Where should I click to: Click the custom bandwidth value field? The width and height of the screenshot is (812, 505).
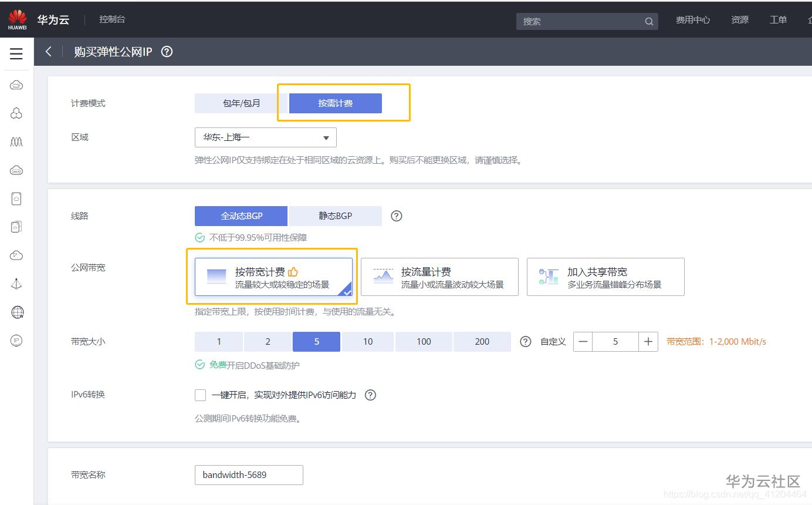(x=615, y=342)
